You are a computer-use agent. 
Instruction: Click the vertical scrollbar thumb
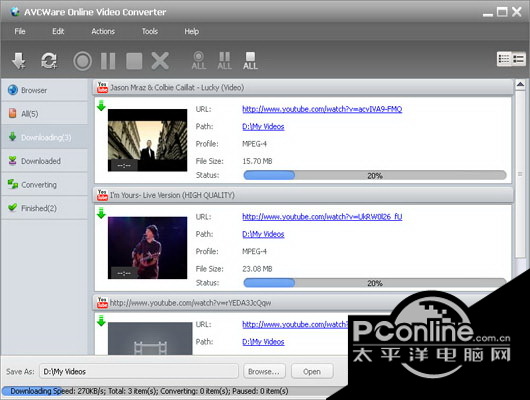pos(521,174)
